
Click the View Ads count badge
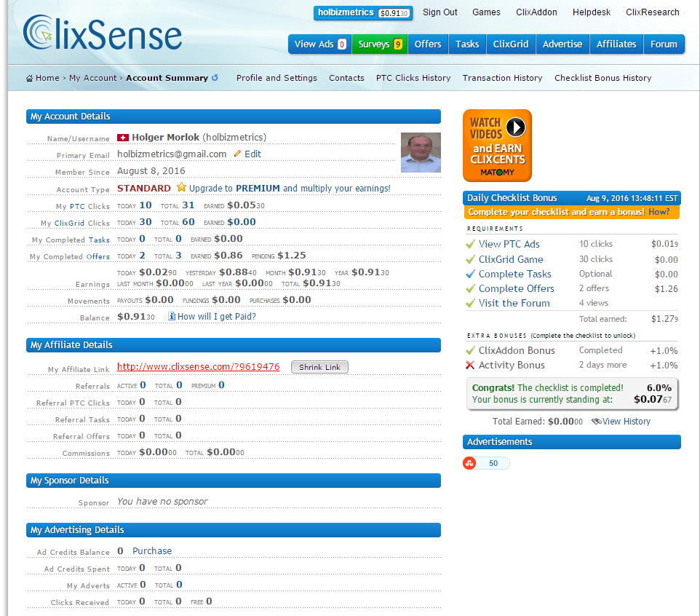tap(342, 44)
